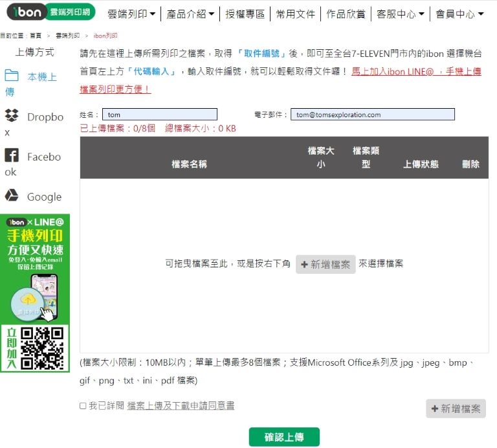Open the ibon LINE@ QR code banner
497x448 pixels.
(x=35, y=293)
